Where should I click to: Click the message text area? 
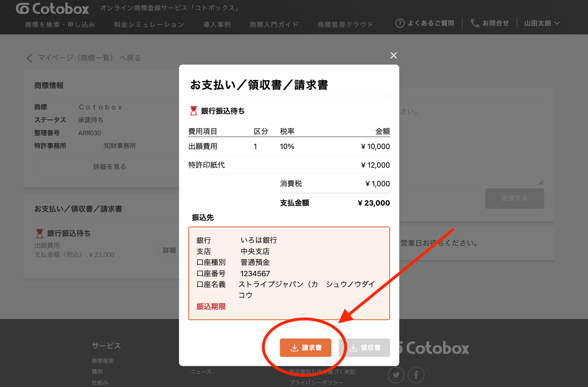(470, 144)
